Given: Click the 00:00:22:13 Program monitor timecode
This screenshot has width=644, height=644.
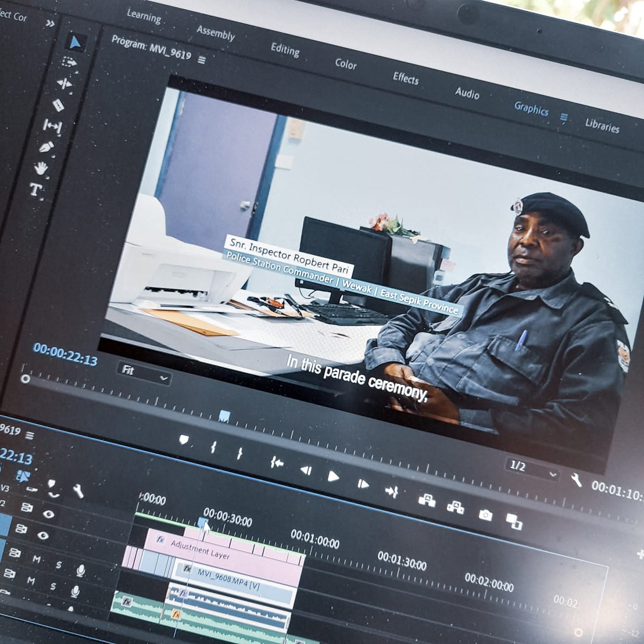Looking at the screenshot, I should [65, 354].
